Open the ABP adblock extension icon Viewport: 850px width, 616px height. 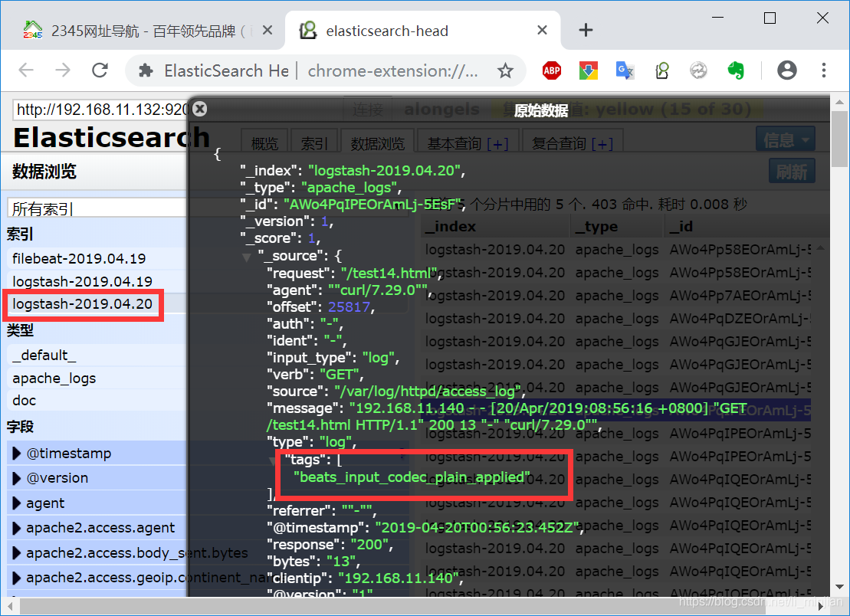(x=552, y=70)
